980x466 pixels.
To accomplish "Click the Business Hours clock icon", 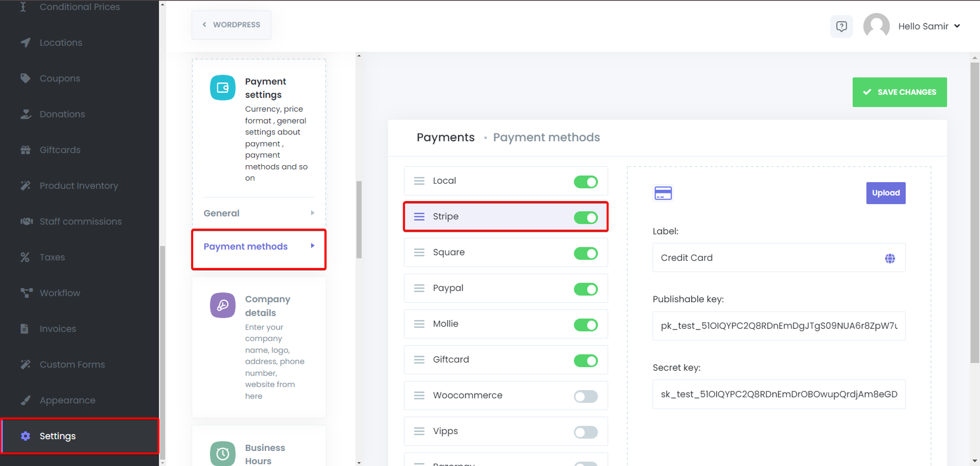I will [222, 453].
